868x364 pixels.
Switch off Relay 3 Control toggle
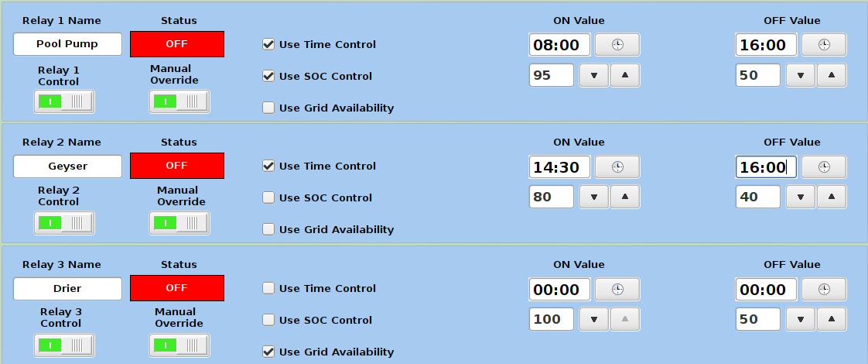pos(64,345)
